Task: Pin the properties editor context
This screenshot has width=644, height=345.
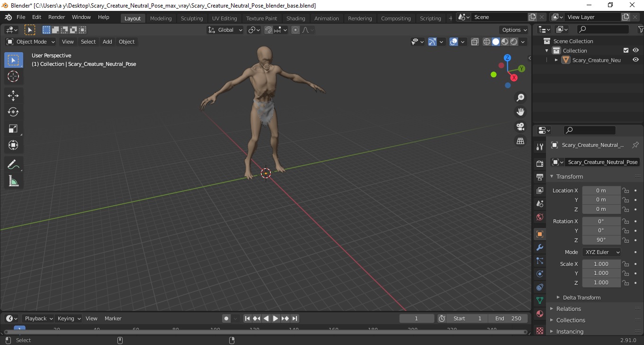Action: (635, 145)
